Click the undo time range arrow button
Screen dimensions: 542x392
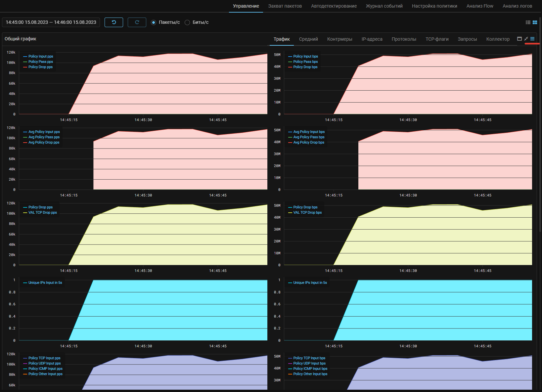coord(114,22)
